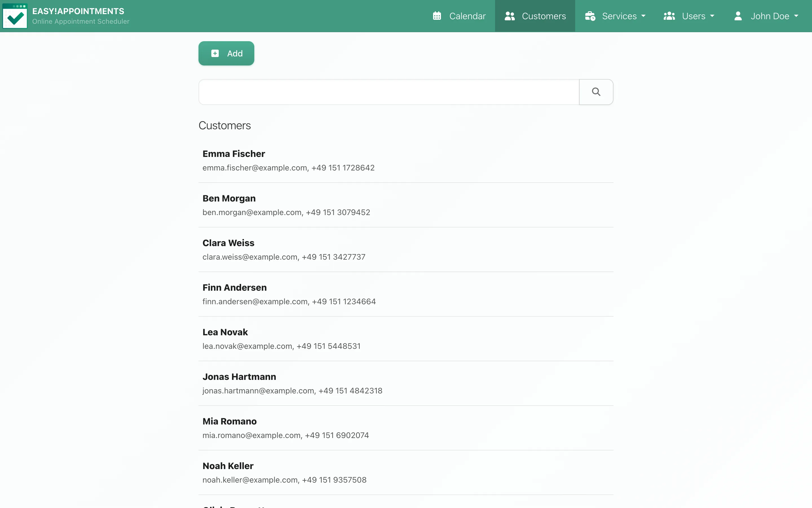Open the Customers tab in navbar
This screenshot has height=508, width=812.
[x=535, y=16]
